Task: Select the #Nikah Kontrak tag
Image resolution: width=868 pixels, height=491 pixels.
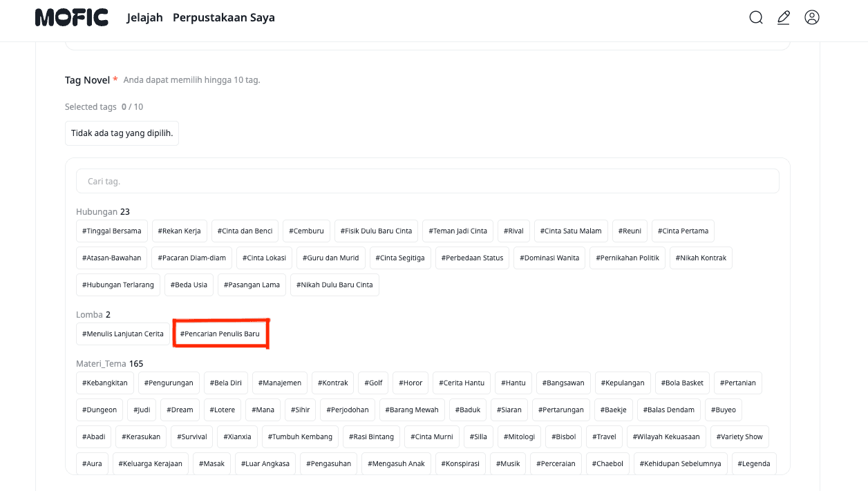Action: pyautogui.click(x=701, y=258)
